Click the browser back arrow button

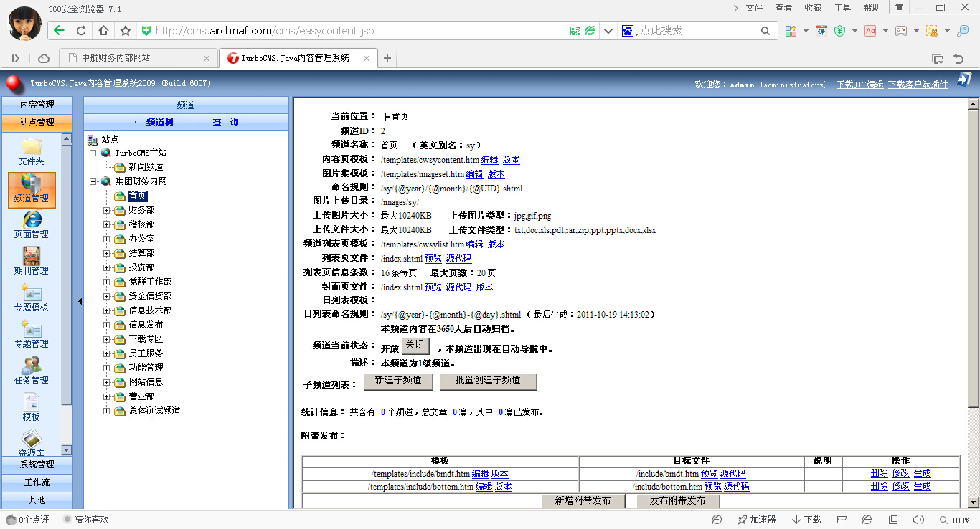click(x=59, y=31)
